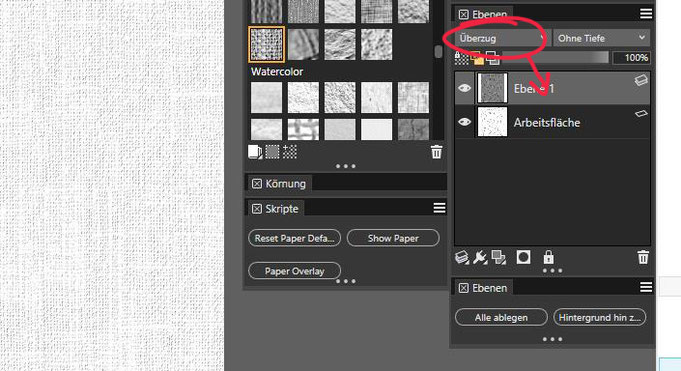Toggle preserve transparency lock checker icon

click(461, 58)
